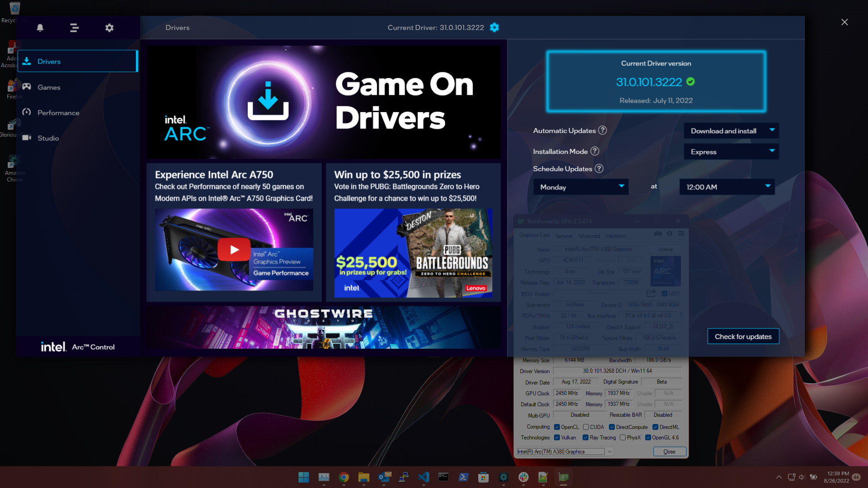Open the Ghostwire Tokyo banner
The width and height of the screenshot is (868, 488).
[324, 327]
